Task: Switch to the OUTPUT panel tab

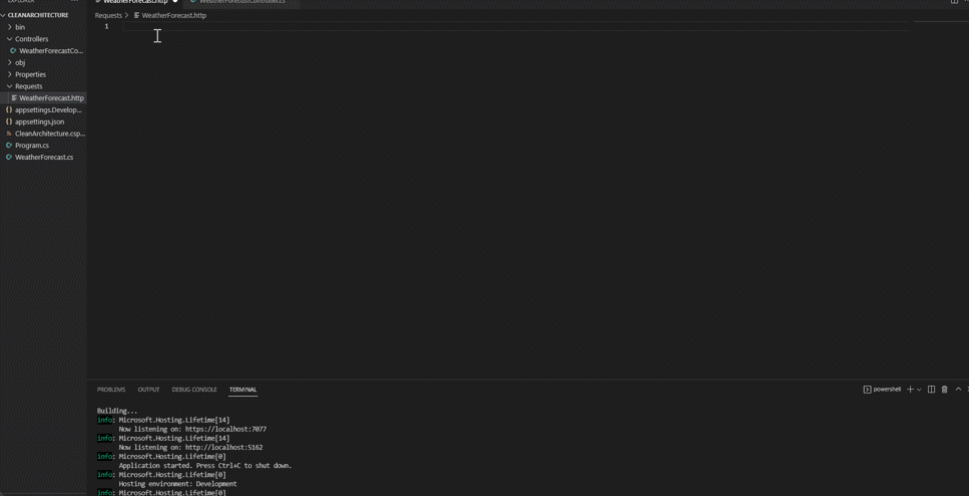Action: point(148,389)
